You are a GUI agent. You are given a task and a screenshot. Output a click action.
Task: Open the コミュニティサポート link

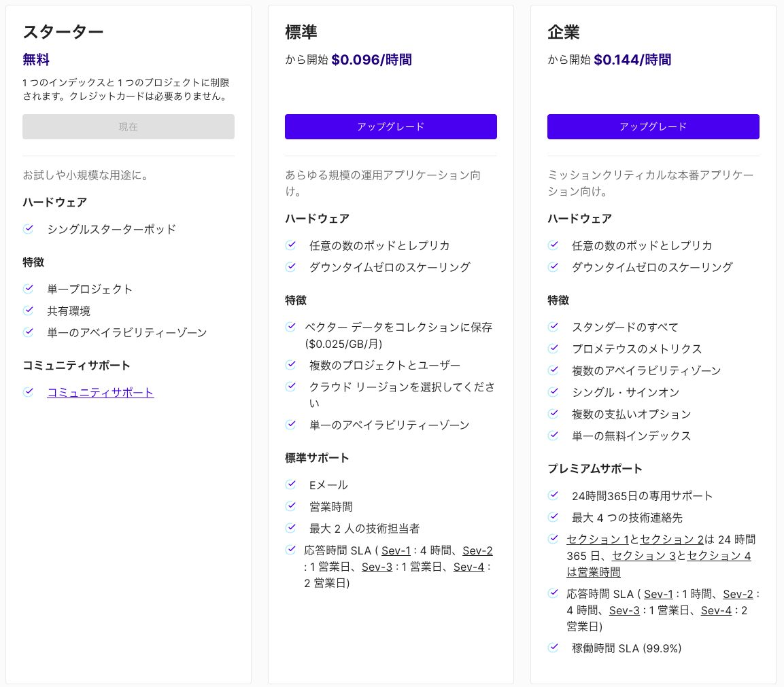(x=101, y=393)
